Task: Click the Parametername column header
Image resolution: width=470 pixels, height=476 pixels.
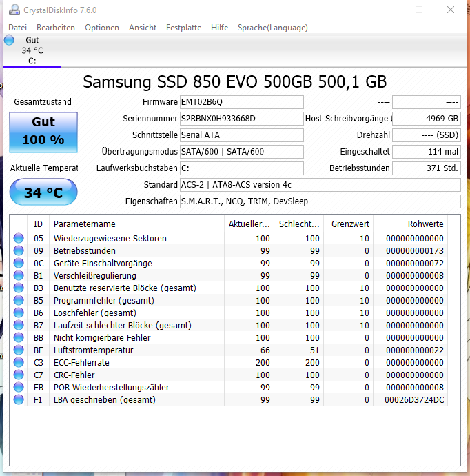Action: tap(136, 224)
